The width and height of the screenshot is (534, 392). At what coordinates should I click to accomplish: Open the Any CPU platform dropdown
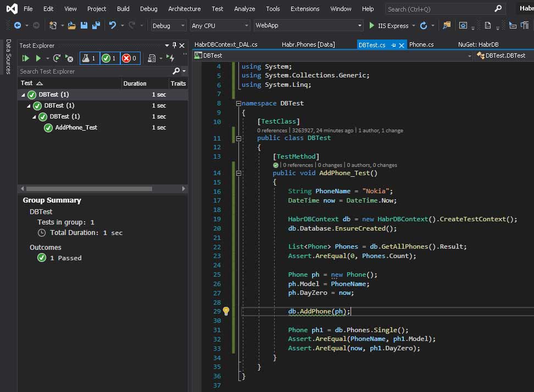click(x=220, y=26)
